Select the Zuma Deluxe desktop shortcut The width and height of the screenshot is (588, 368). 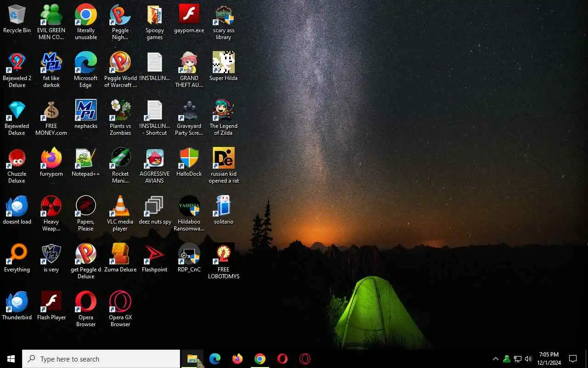120,258
